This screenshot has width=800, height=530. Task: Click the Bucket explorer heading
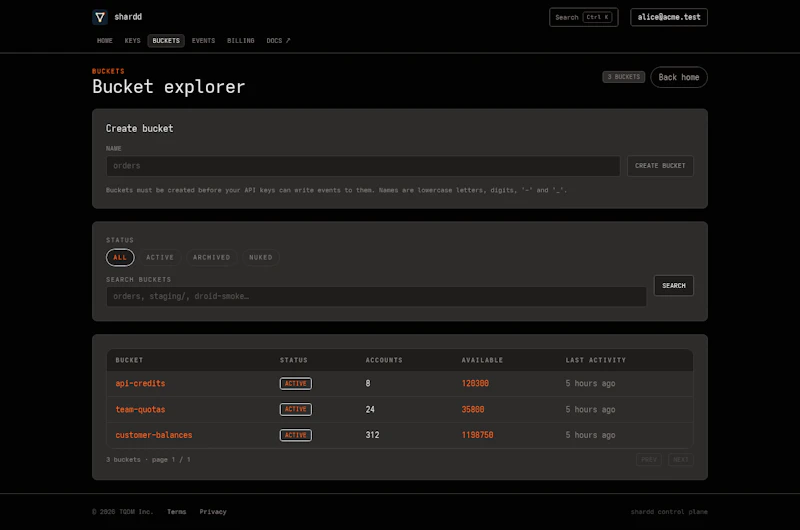[168, 87]
